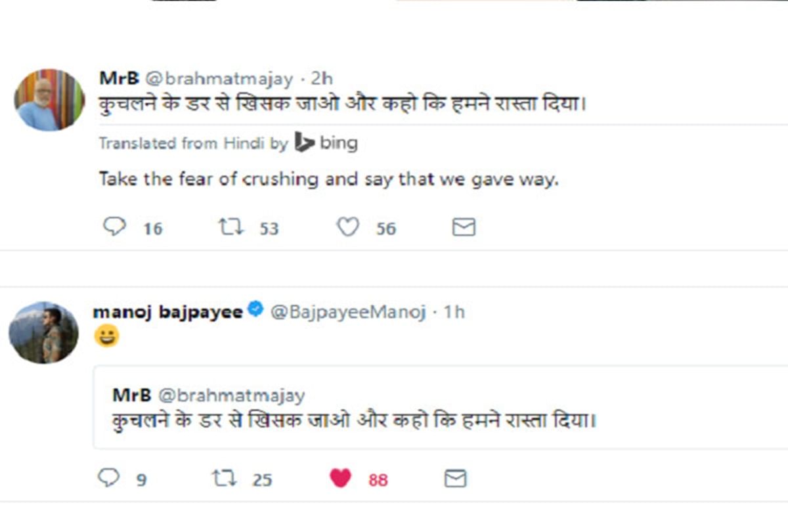Share manoj bajpayee's tweet by message
788x532 pixels.
455,478
